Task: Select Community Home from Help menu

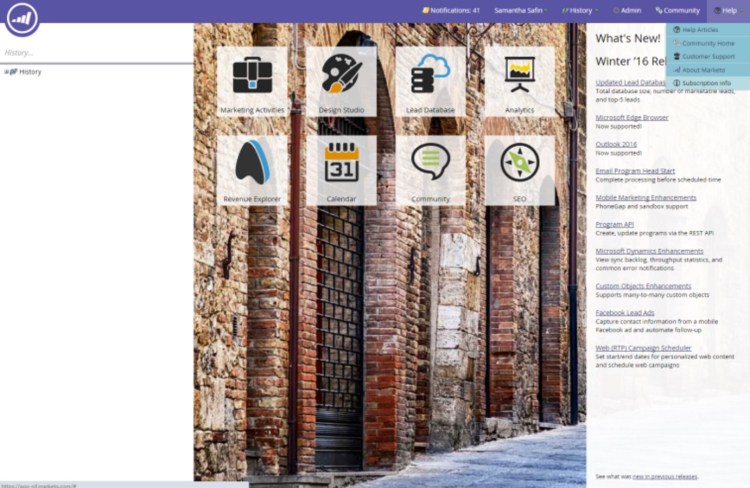Action: pyautogui.click(x=708, y=43)
